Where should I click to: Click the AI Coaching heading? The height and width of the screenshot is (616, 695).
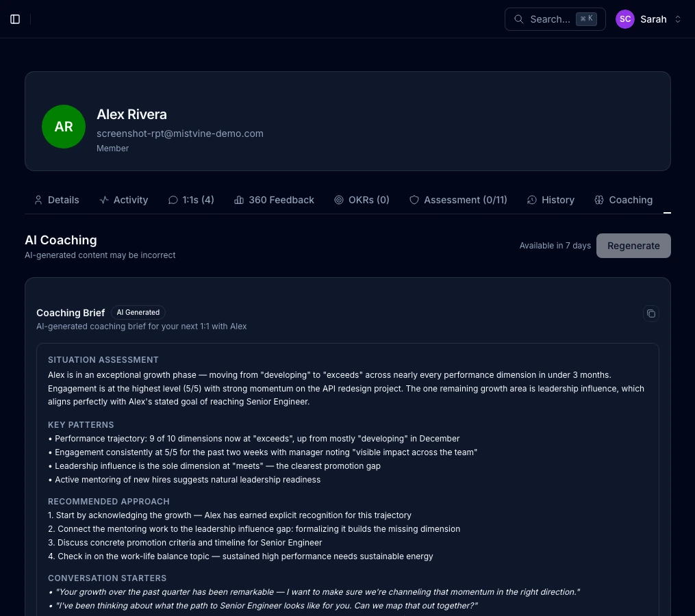point(61,240)
